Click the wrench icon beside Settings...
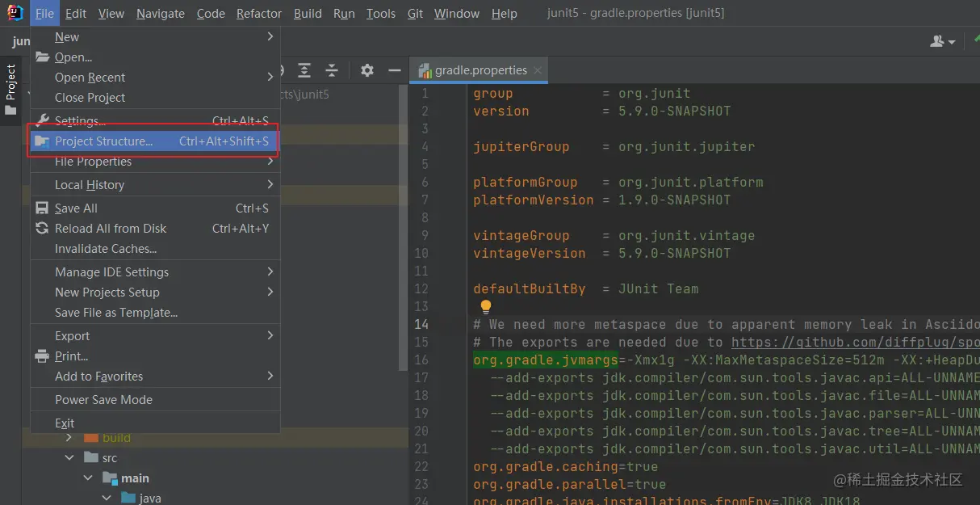The height and width of the screenshot is (505, 980). 42,121
